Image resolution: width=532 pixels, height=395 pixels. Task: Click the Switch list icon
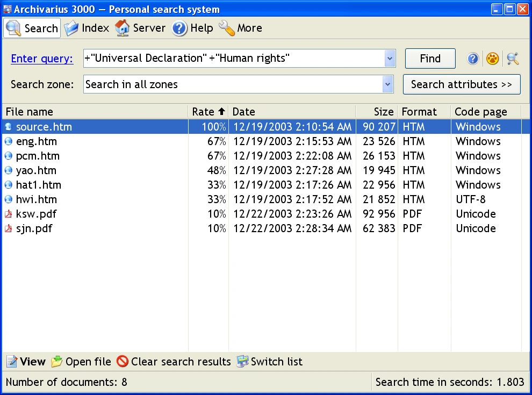pyautogui.click(x=242, y=362)
